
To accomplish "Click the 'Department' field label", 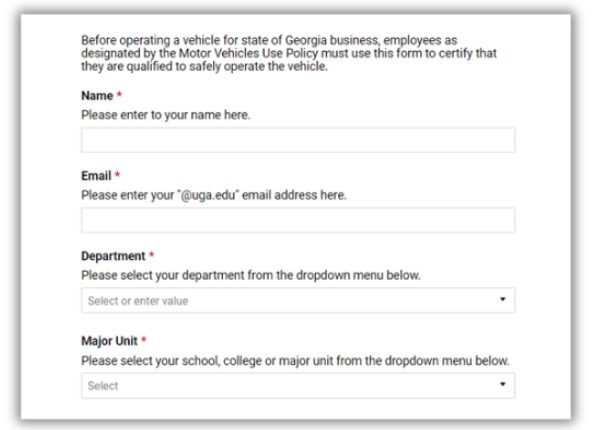I will 113,256.
